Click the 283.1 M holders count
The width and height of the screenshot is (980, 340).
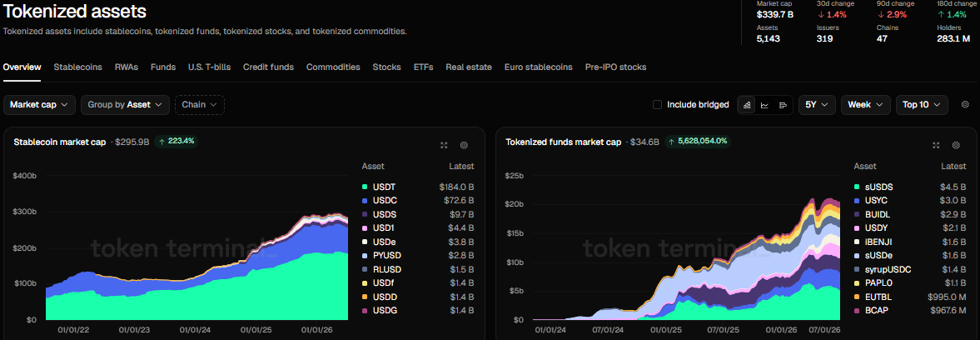pos(953,38)
